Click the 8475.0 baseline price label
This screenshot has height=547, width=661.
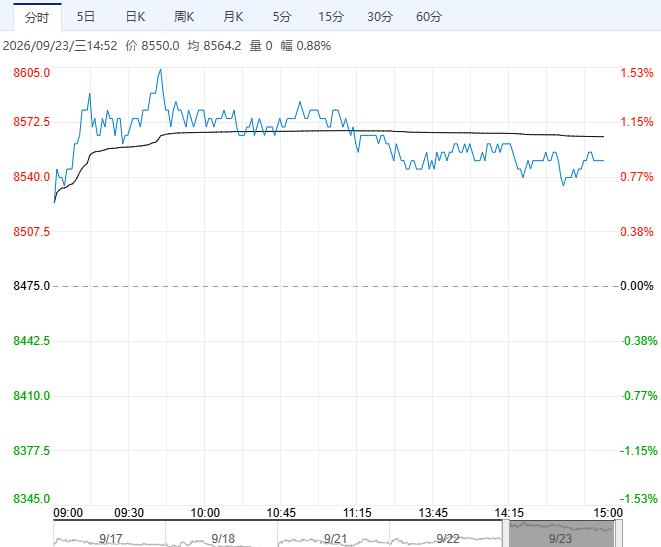click(x=31, y=286)
